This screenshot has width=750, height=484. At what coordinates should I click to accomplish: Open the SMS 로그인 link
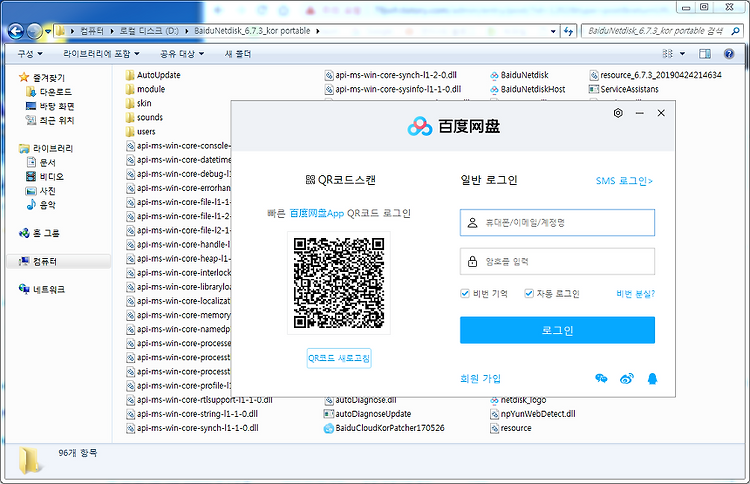pyautogui.click(x=624, y=181)
